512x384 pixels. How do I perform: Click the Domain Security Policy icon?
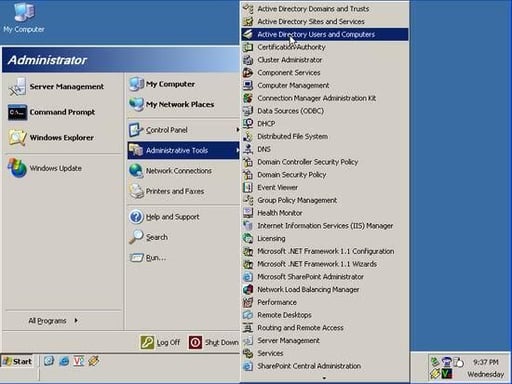[x=248, y=175]
